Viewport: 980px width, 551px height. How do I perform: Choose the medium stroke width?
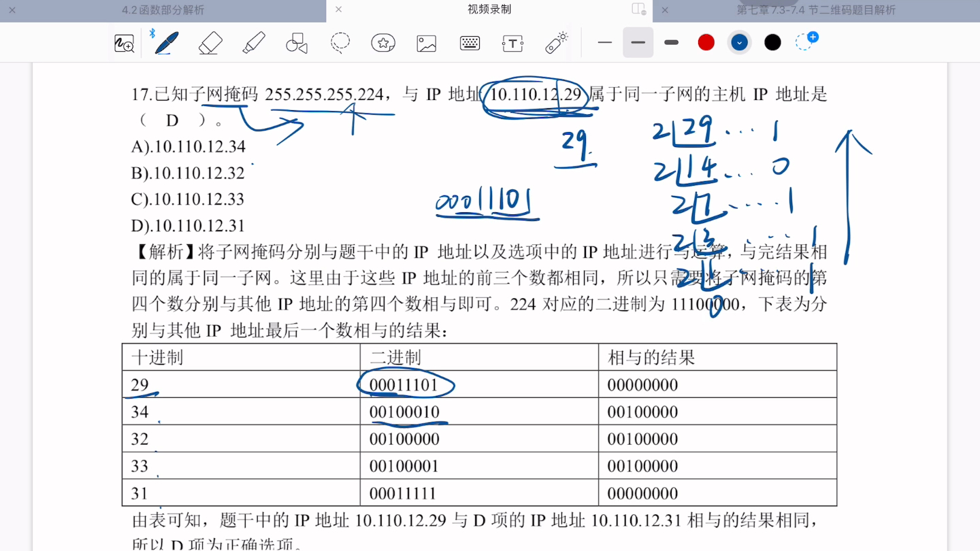click(638, 42)
